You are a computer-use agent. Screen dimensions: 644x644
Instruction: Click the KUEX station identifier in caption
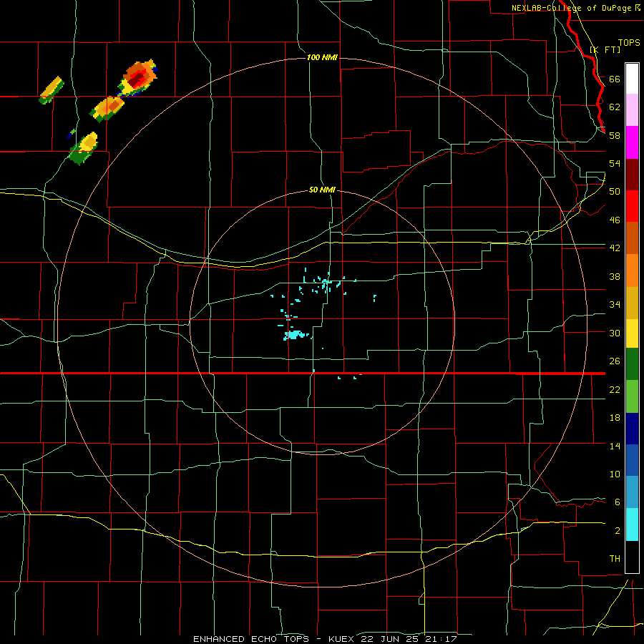point(343,639)
